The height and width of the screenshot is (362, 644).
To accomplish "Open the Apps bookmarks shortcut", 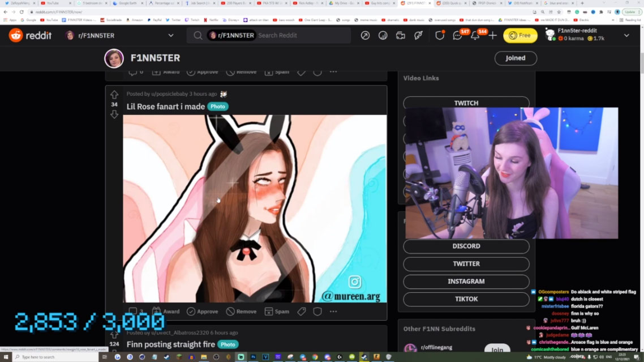I will pos(10,20).
